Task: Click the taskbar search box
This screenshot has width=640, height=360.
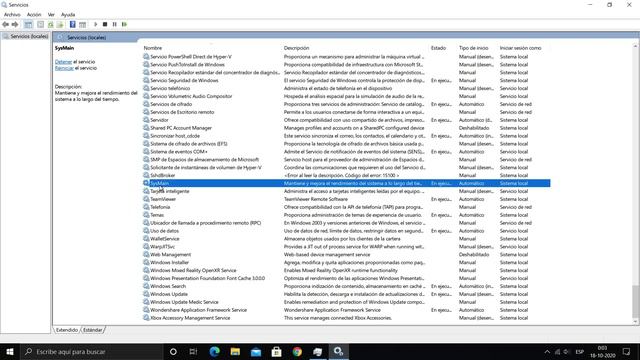Action: coord(92,351)
